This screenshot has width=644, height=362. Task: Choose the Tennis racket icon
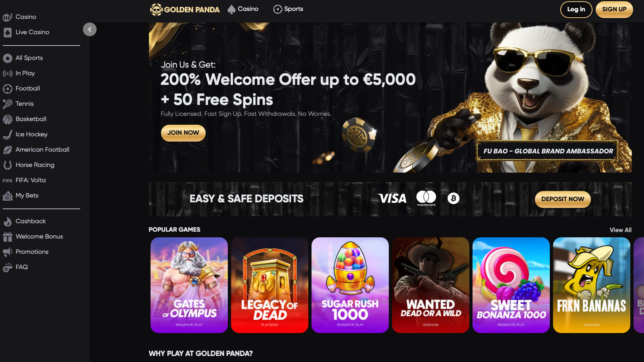click(x=7, y=104)
